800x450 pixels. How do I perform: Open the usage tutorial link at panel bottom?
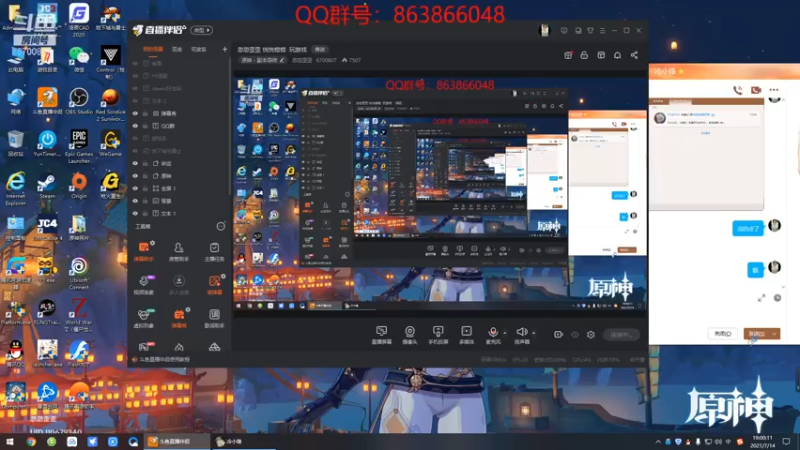(164, 359)
